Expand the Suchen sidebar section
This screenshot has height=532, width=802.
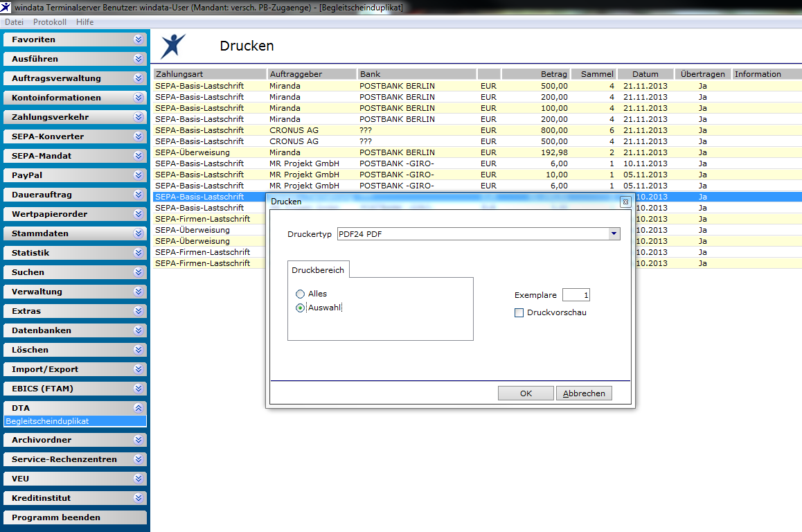click(x=75, y=272)
